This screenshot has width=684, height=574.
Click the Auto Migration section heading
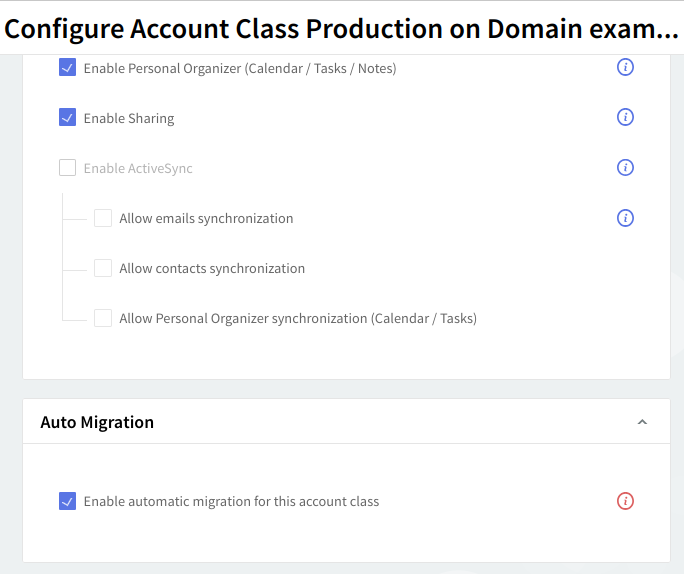[97, 422]
